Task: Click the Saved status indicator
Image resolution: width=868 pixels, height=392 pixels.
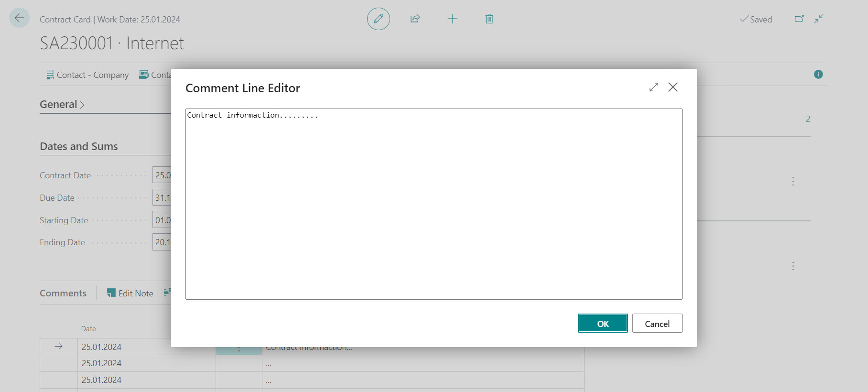Action: (x=756, y=19)
